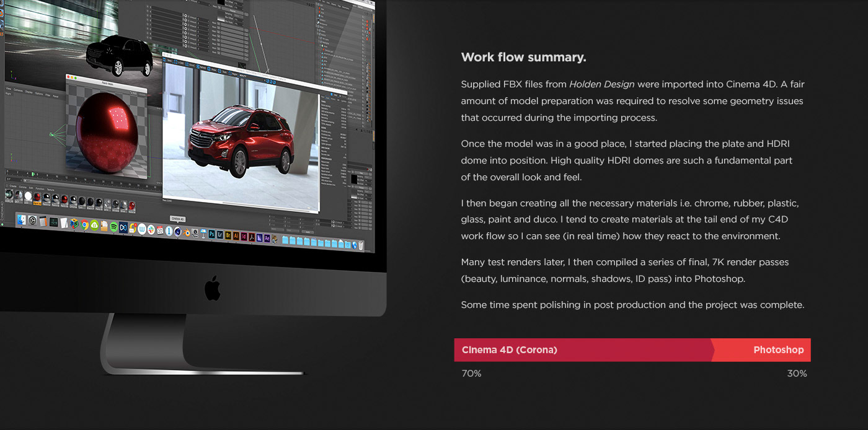Click Save in the Corona render window
The width and height of the screenshot is (868, 430).
click(168, 61)
